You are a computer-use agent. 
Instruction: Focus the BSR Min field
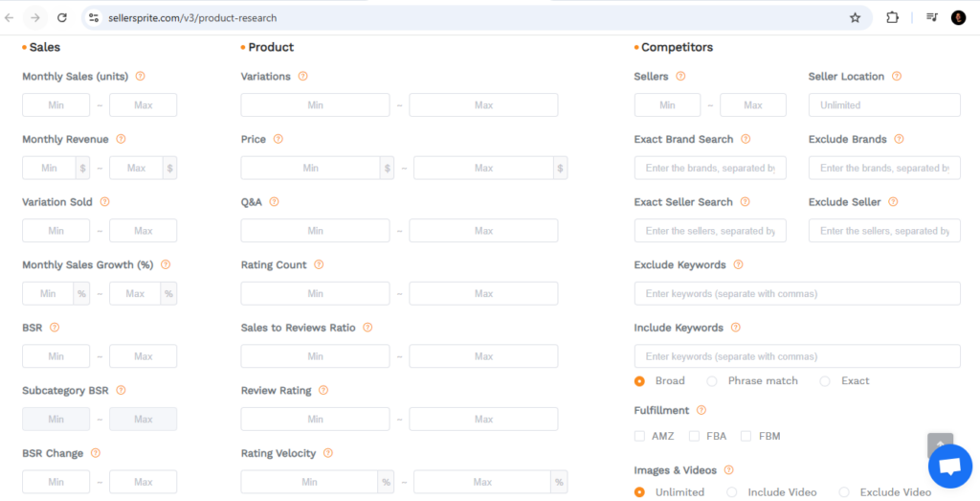[56, 356]
